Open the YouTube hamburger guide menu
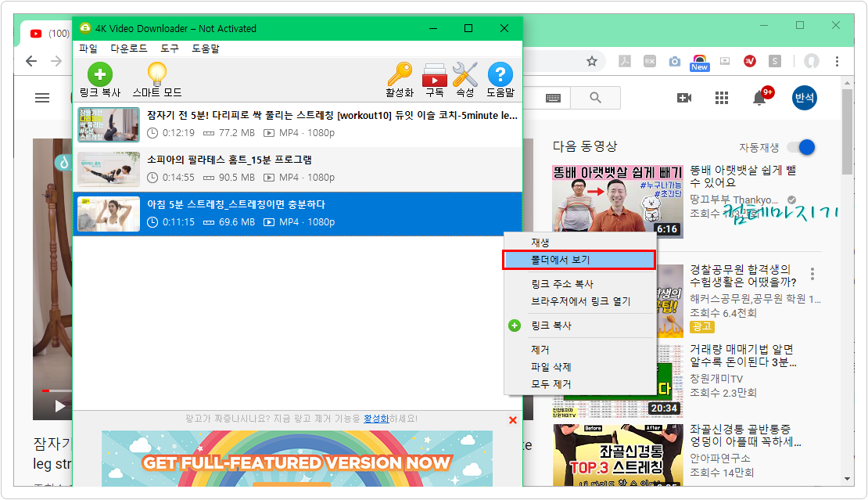Viewport: 868px width, 500px height. pos(42,98)
